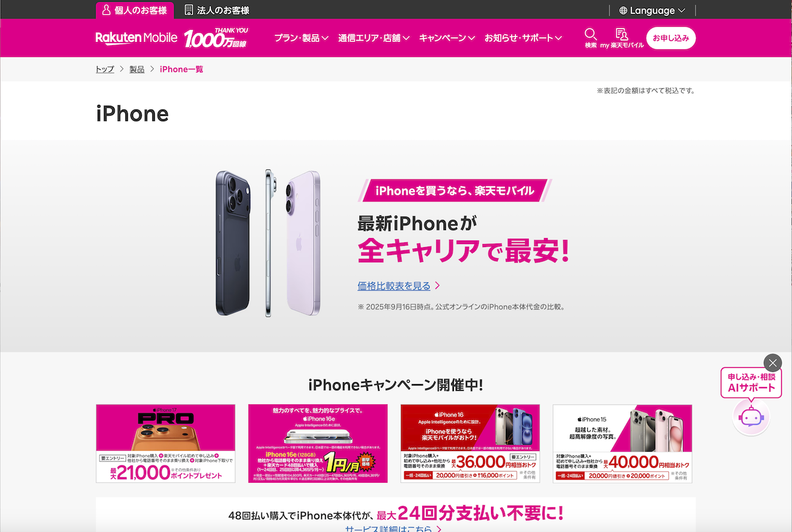
Task: Go to トップ breadcrumb link
Action: point(105,69)
